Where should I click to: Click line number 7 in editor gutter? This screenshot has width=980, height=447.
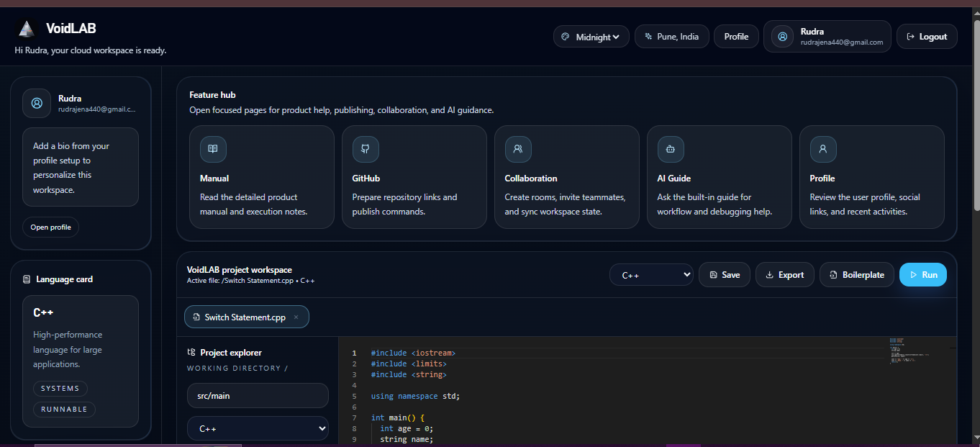coord(354,418)
